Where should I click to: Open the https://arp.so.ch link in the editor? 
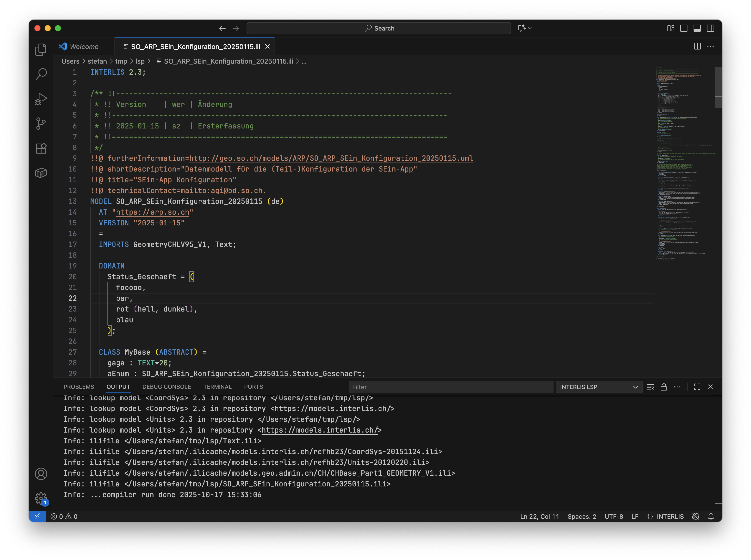[x=153, y=212]
